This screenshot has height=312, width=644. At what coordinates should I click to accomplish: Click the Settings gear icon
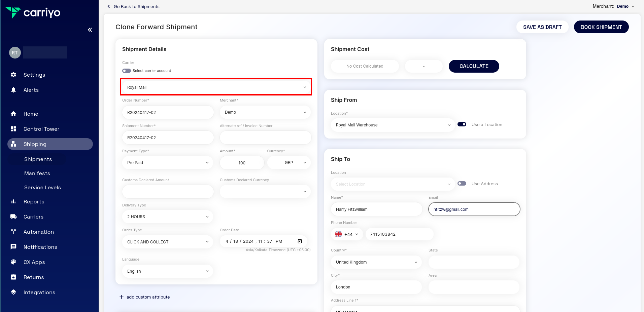tap(13, 75)
